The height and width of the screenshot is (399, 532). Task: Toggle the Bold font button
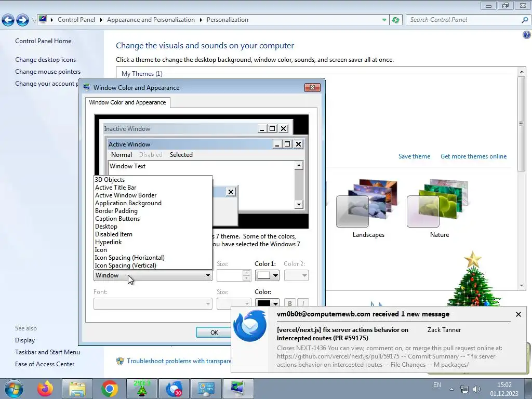[x=290, y=303]
